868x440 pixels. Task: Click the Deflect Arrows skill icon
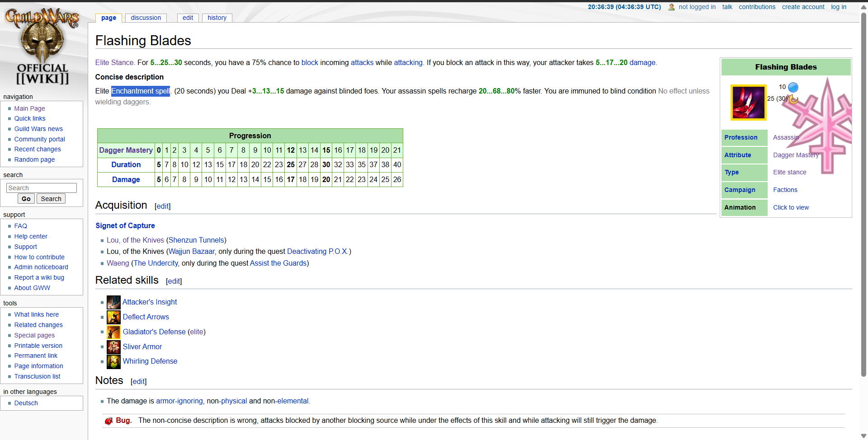coord(113,317)
